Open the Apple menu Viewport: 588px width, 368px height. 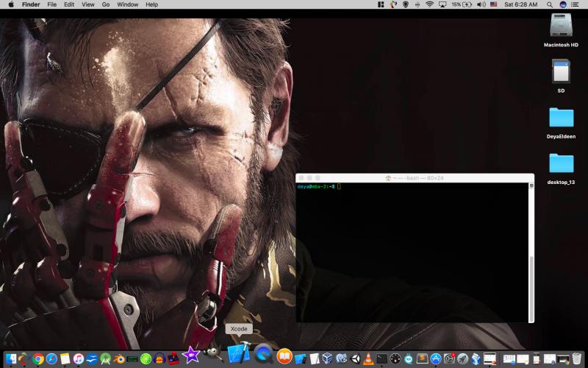(11, 4)
